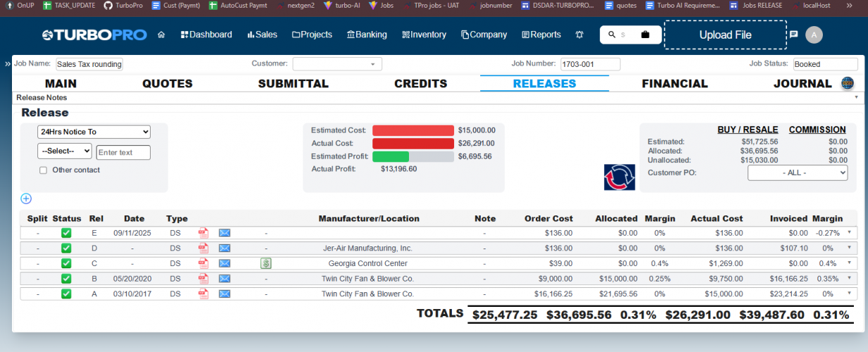Toggle status checkmark for release B

tap(66, 278)
